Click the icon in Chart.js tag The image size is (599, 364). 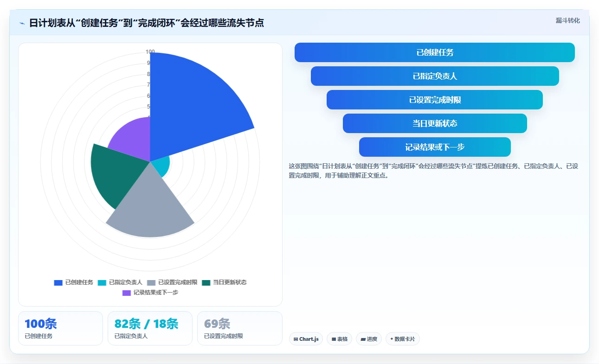tap(296, 339)
